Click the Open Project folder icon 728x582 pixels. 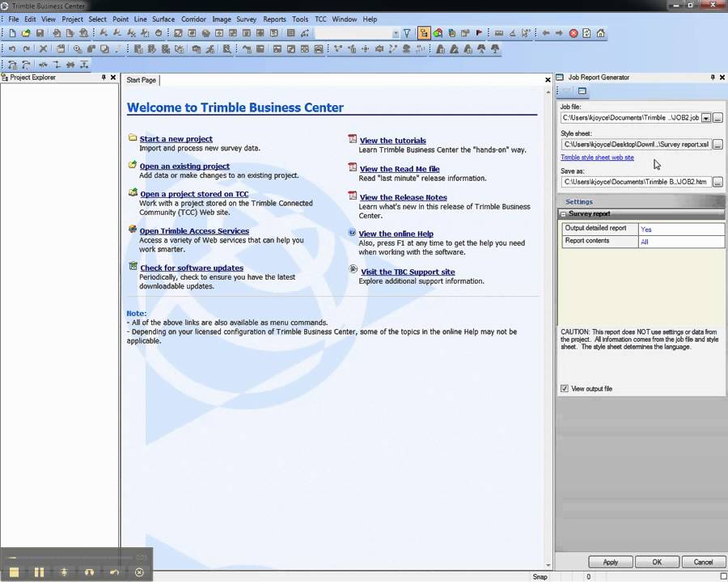coord(26,33)
